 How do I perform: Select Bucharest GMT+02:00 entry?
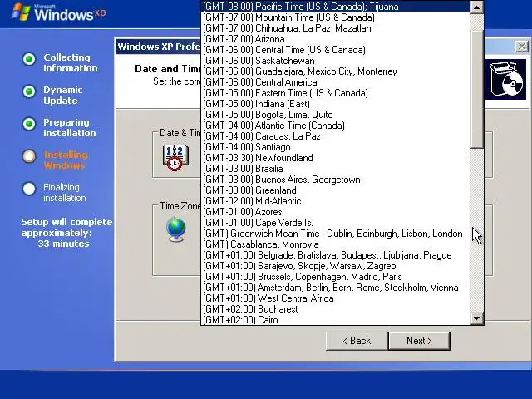click(336, 309)
